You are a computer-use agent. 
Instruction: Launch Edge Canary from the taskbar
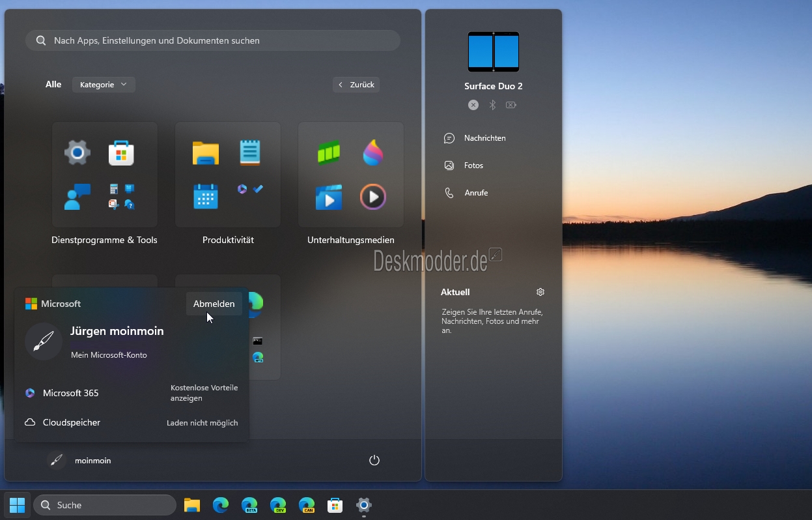(x=307, y=505)
